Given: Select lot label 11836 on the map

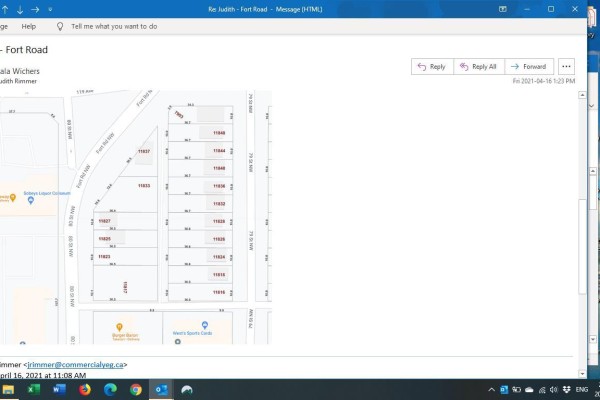Looking at the screenshot, I should click(219, 186).
